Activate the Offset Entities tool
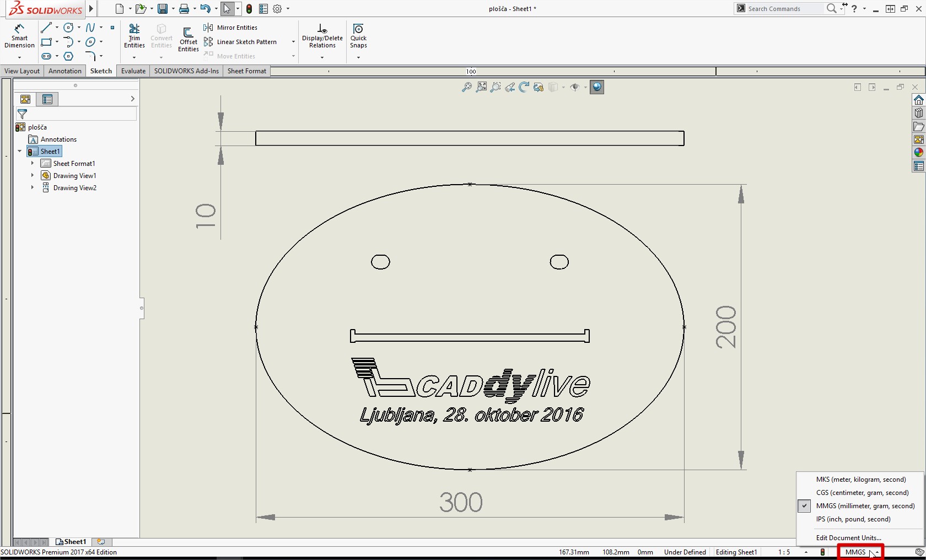Image resolution: width=926 pixels, height=560 pixels. tap(188, 39)
